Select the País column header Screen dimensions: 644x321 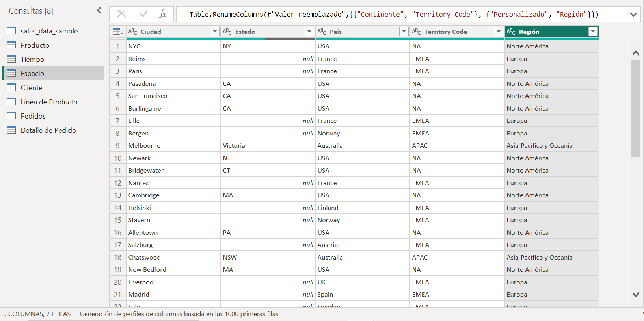pos(363,32)
